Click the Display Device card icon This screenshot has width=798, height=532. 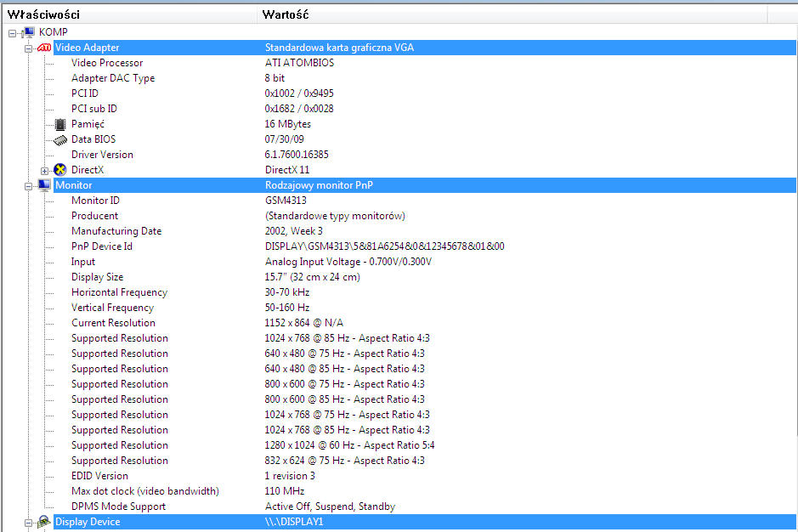click(44, 522)
